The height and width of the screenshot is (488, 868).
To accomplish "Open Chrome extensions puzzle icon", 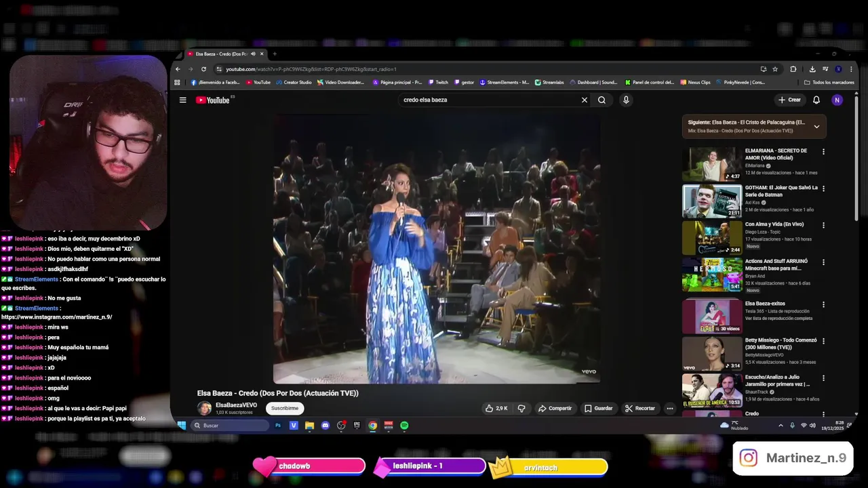I will [793, 69].
